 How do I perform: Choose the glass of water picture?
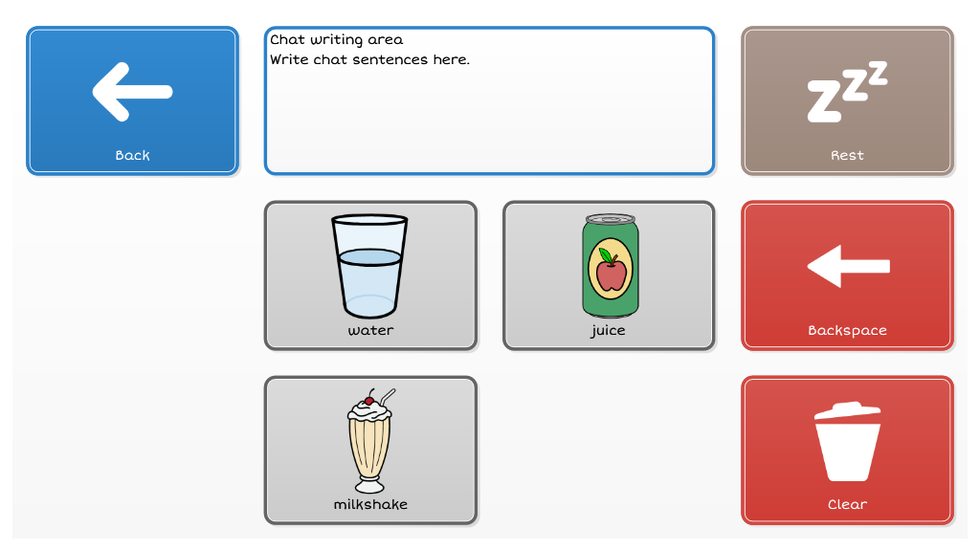(370, 266)
